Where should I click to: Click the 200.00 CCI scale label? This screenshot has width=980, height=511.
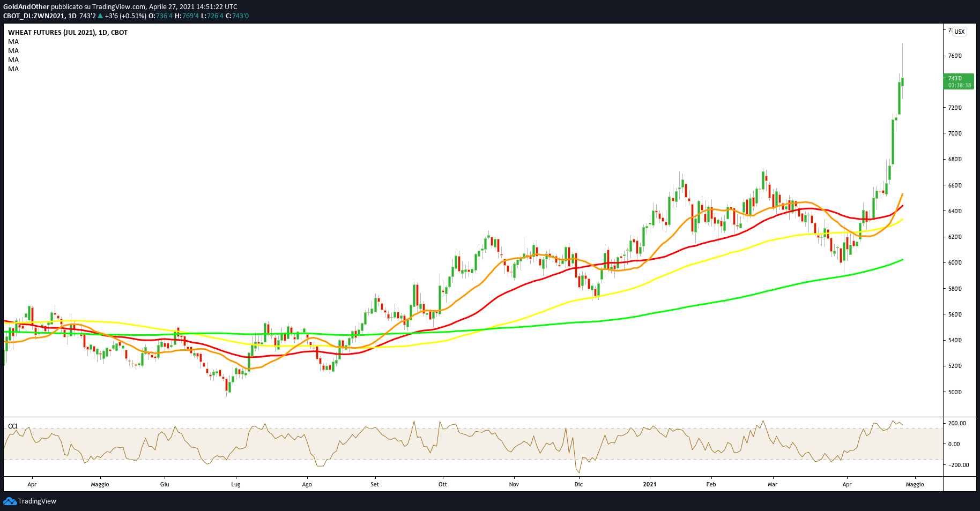click(x=957, y=423)
